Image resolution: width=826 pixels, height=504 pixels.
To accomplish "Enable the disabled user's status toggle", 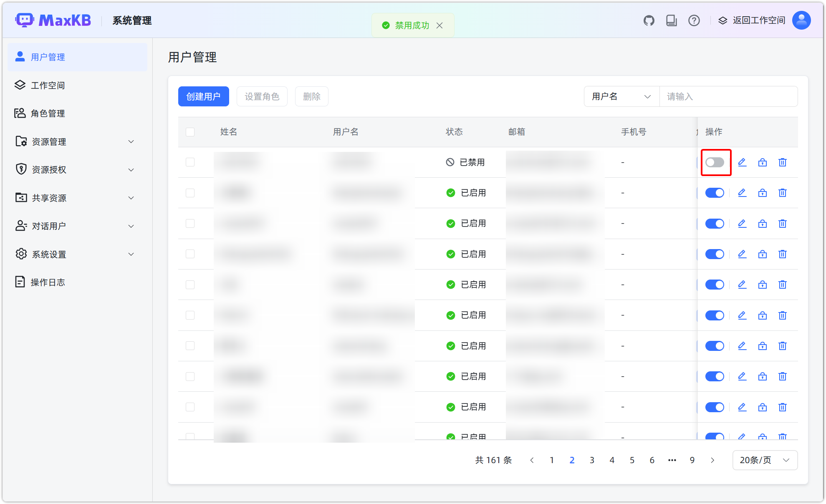I will click(x=715, y=162).
